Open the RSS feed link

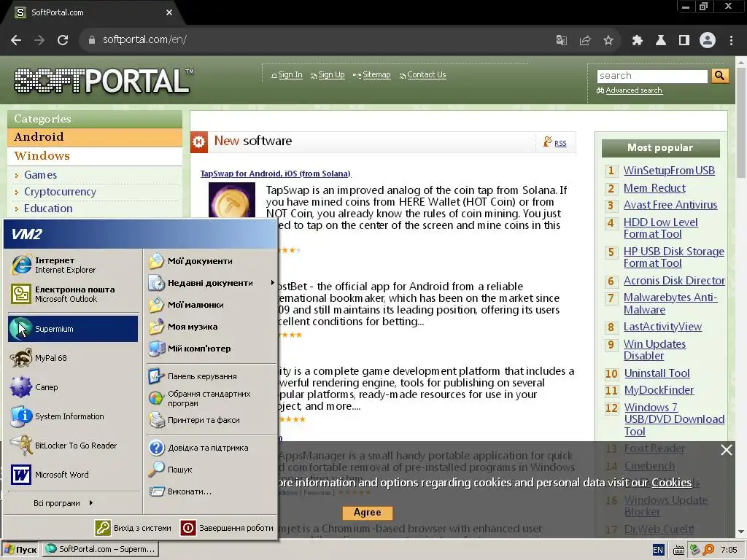560,144
